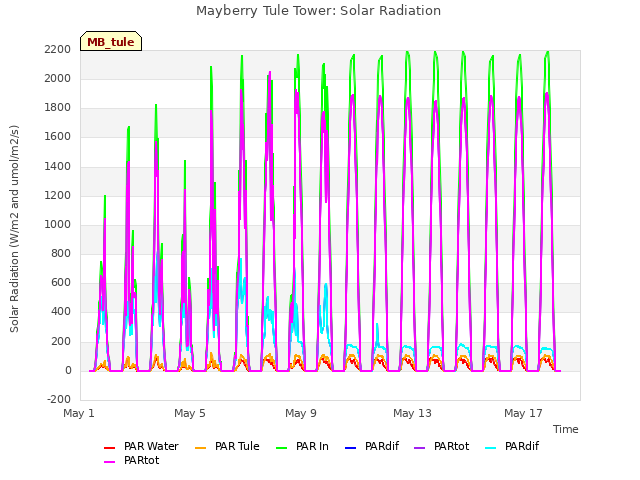Click the '200' y-axis tick label
Image resolution: width=640 pixels, height=480 pixels.
pos(61,342)
